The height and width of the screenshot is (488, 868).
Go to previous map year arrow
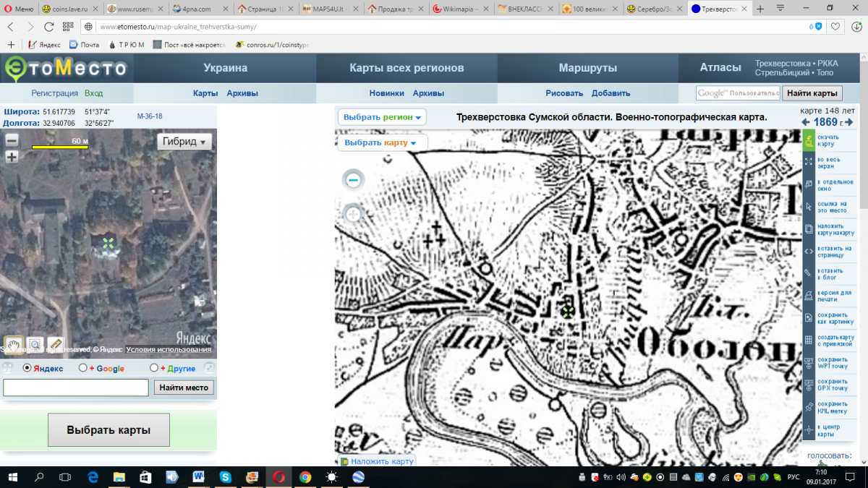pos(806,122)
